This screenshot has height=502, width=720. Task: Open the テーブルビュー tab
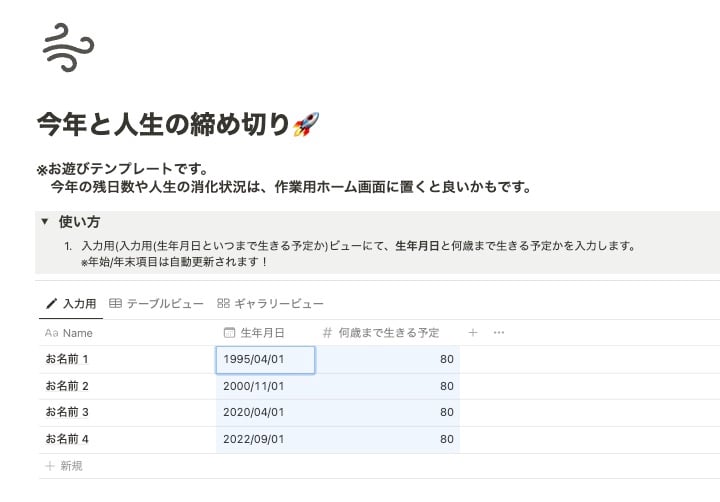(156, 303)
